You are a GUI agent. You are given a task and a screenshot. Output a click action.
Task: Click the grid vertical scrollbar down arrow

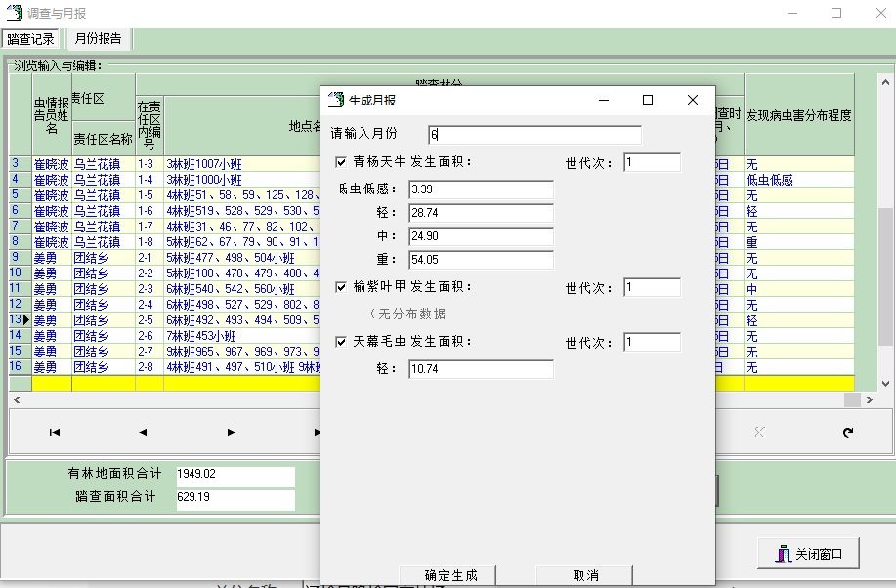click(x=885, y=384)
